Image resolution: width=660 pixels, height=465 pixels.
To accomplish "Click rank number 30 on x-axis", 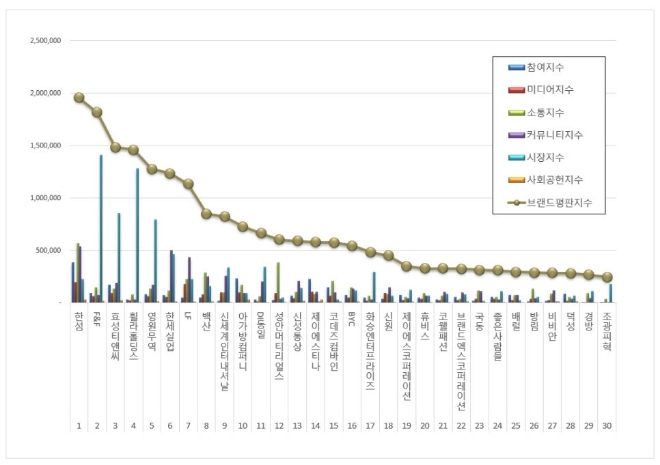I will pos(607,425).
